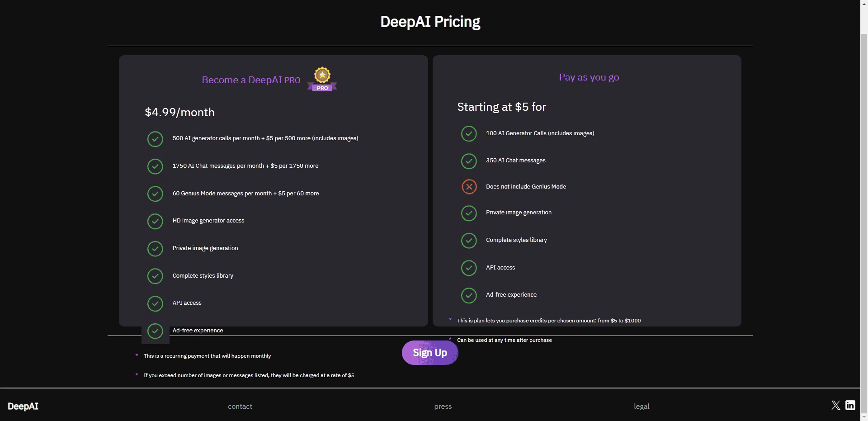Open the X (Twitter) social icon
The image size is (868, 421).
835,405
